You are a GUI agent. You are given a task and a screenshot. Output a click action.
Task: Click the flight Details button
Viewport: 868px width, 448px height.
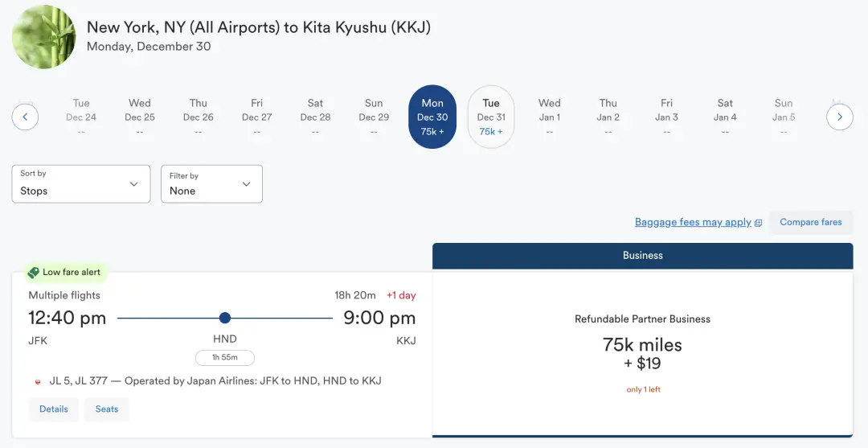(x=54, y=409)
